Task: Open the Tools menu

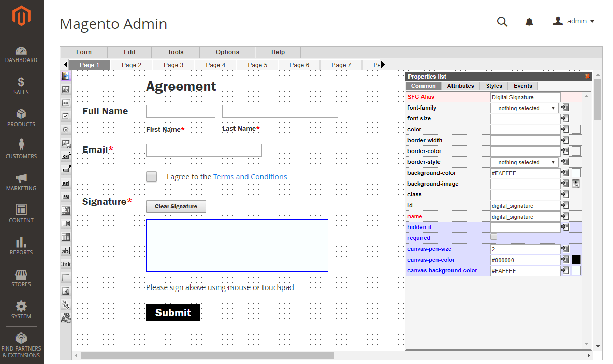Action: click(175, 52)
